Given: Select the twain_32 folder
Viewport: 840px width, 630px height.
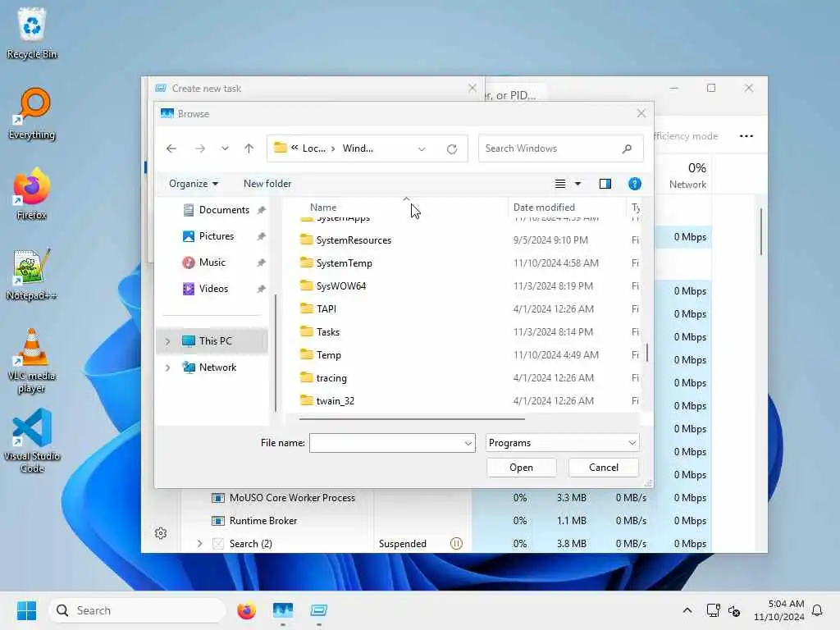Looking at the screenshot, I should pyautogui.click(x=335, y=402).
